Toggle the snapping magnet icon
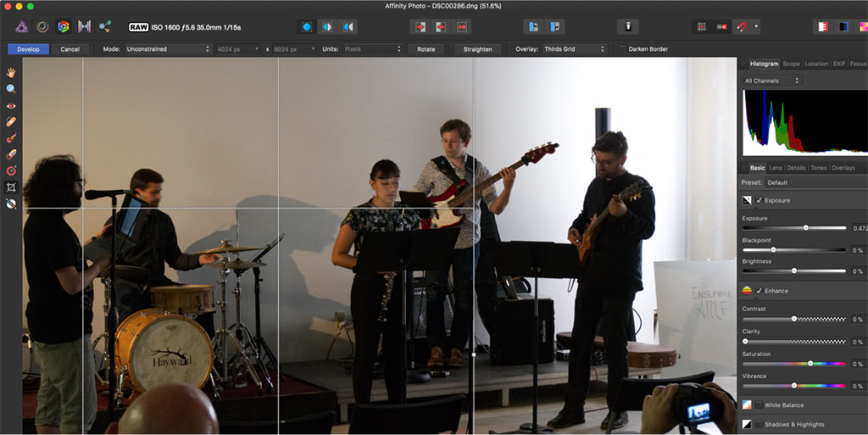The height and width of the screenshot is (435, 868). point(741,26)
